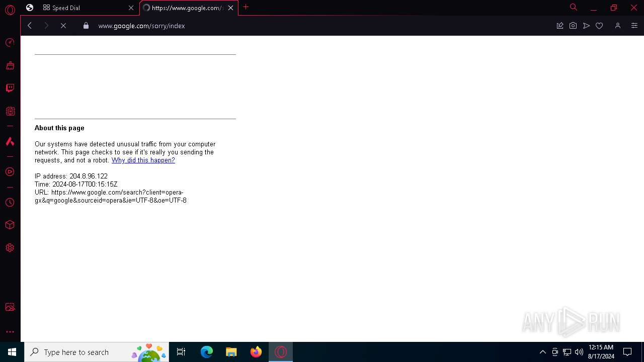The height and width of the screenshot is (362, 644).
Task: Open Windows Start menu
Action: click(x=12, y=352)
